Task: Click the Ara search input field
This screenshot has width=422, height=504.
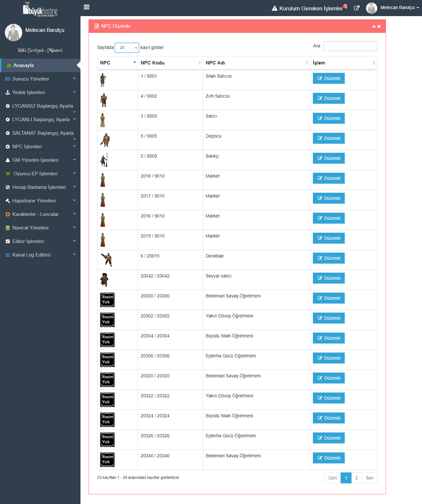Action: tap(350, 46)
